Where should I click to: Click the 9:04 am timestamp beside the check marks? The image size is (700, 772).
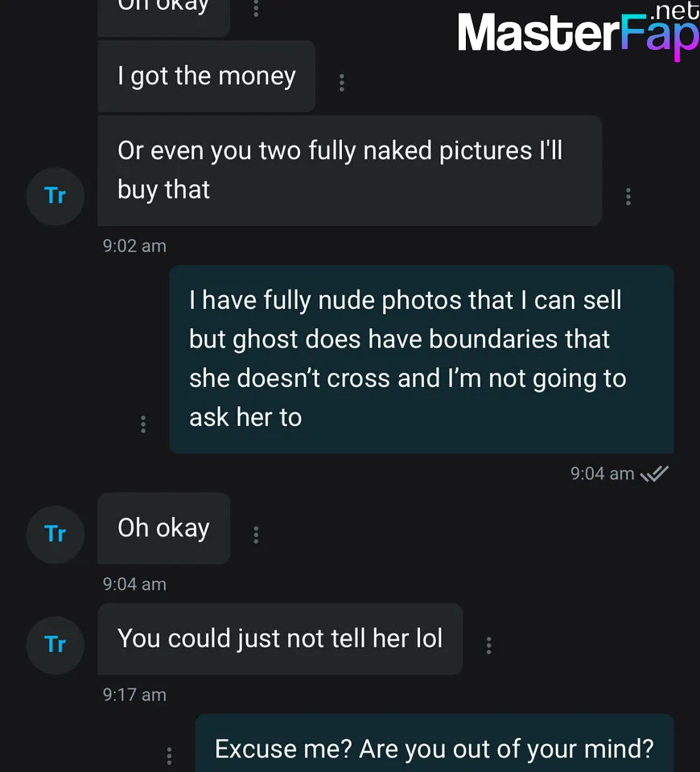click(602, 474)
